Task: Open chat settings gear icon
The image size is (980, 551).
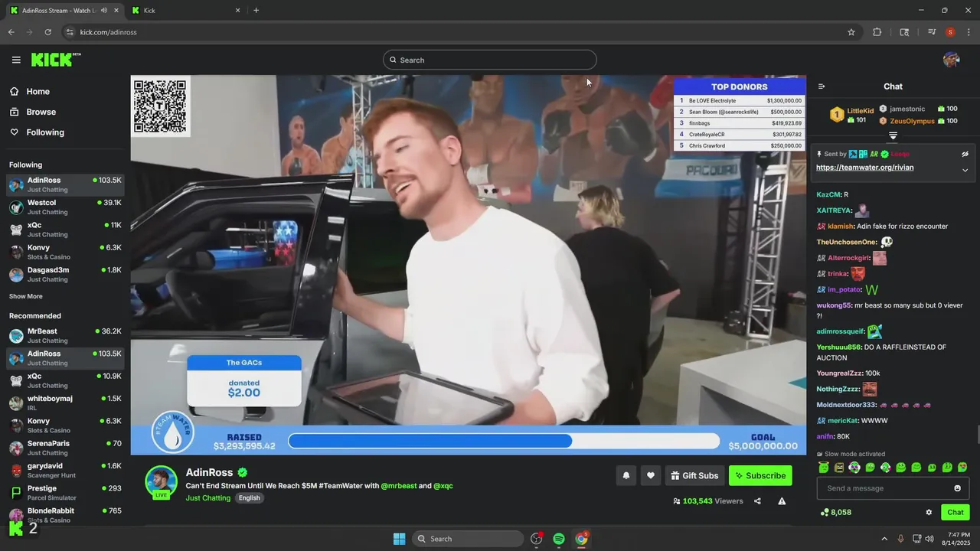Action: (929, 512)
